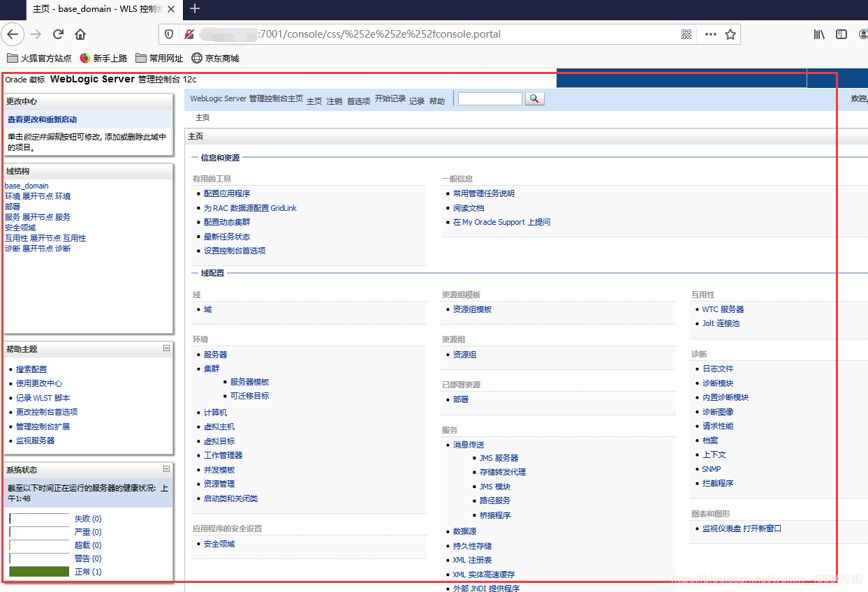Open SNMP under diagnostics
This screenshot has height=592, width=868.
tap(712, 469)
